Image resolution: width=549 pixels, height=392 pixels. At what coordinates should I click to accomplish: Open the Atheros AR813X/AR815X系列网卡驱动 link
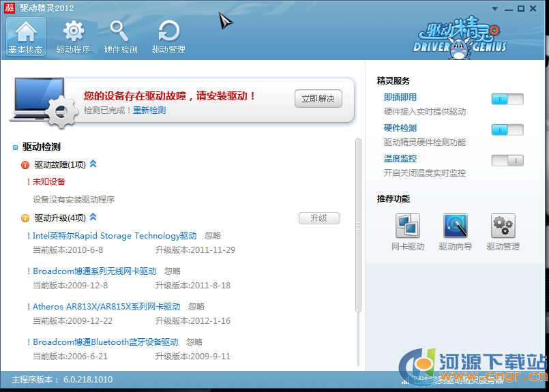106,307
